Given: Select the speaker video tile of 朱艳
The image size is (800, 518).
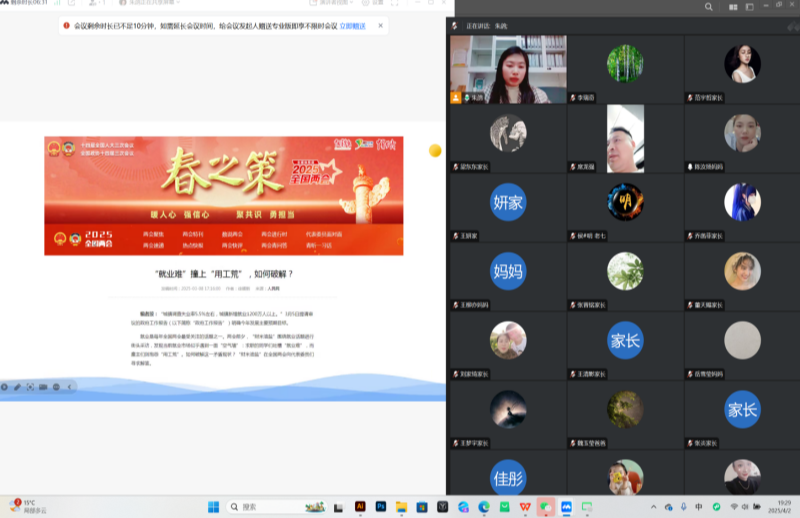Looking at the screenshot, I should tap(508, 69).
